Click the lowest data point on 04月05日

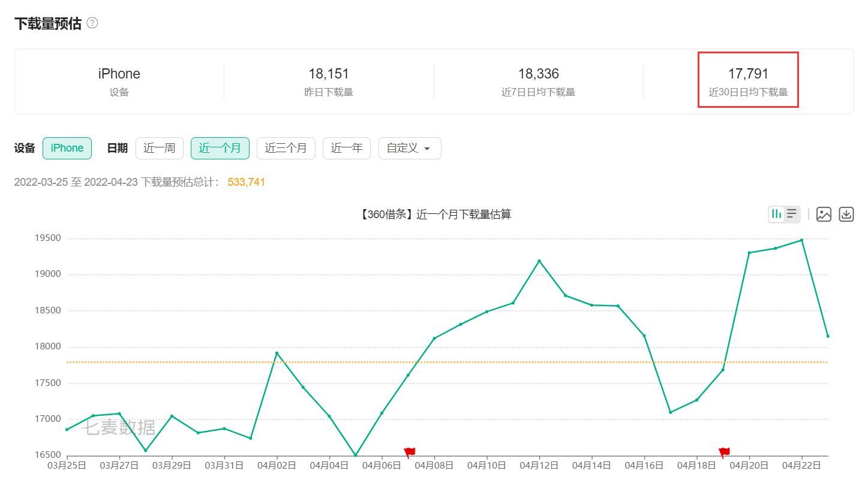coord(355,455)
